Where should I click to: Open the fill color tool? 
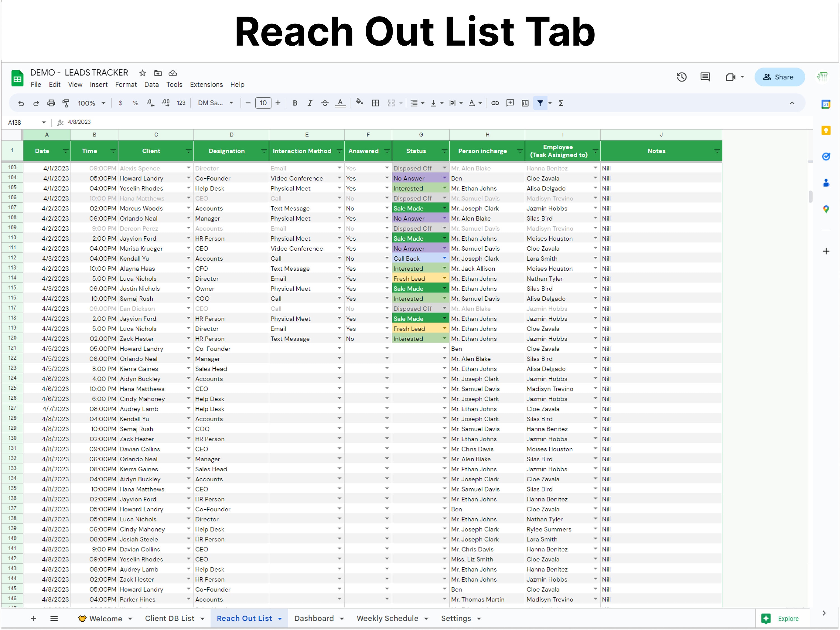[x=359, y=103]
